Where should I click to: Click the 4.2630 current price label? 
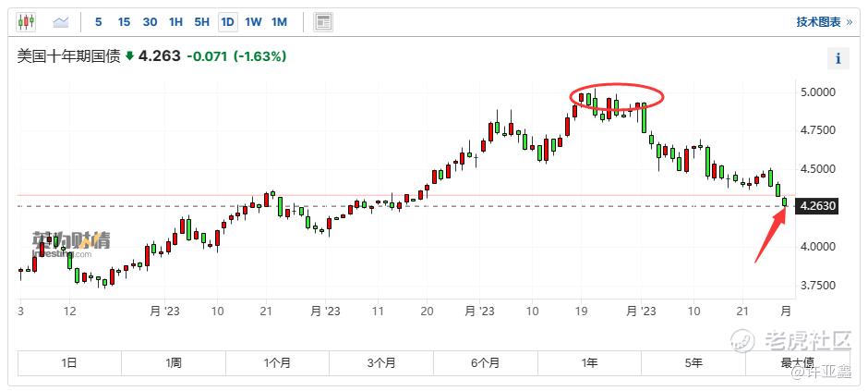click(x=818, y=207)
